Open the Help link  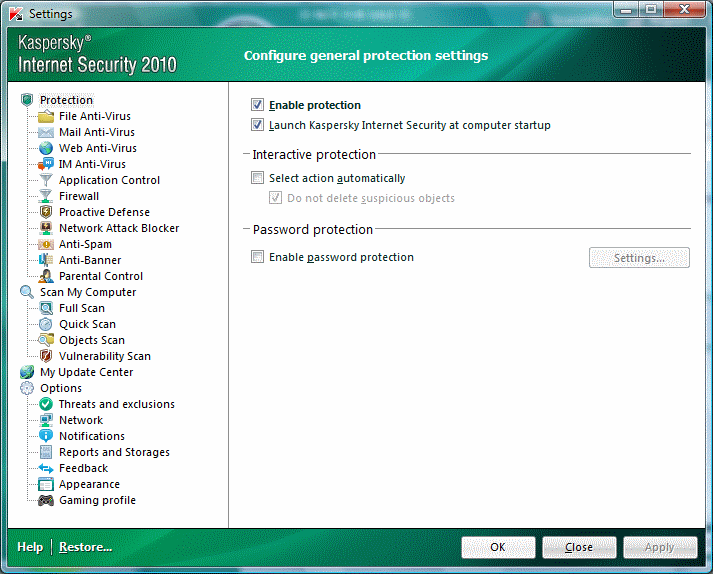click(30, 547)
